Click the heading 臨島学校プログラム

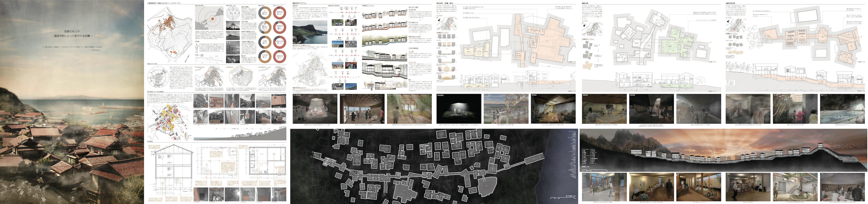coord(300,3)
